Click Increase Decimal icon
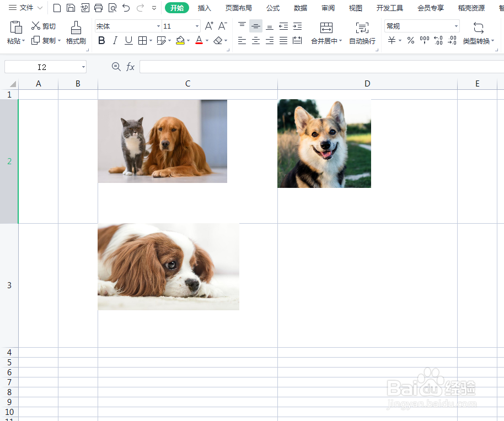 tap(438, 40)
